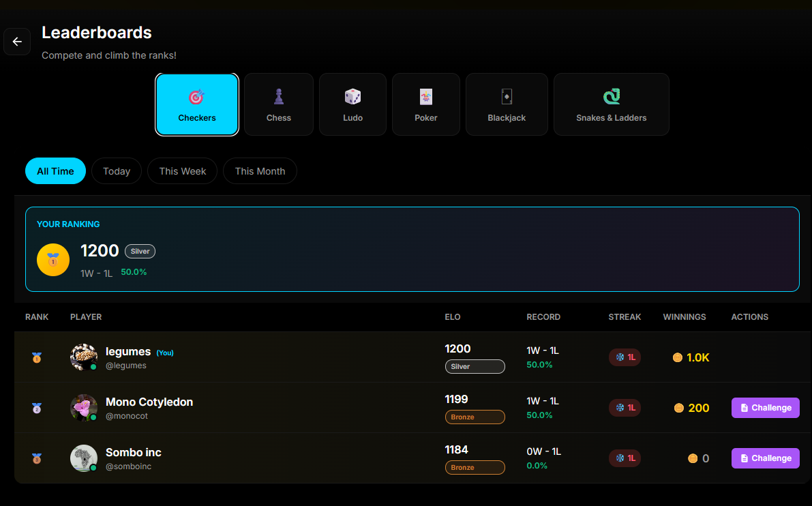Open the Blackjack leaderboard tab
Image resolution: width=812 pixels, height=506 pixels.
click(x=507, y=104)
